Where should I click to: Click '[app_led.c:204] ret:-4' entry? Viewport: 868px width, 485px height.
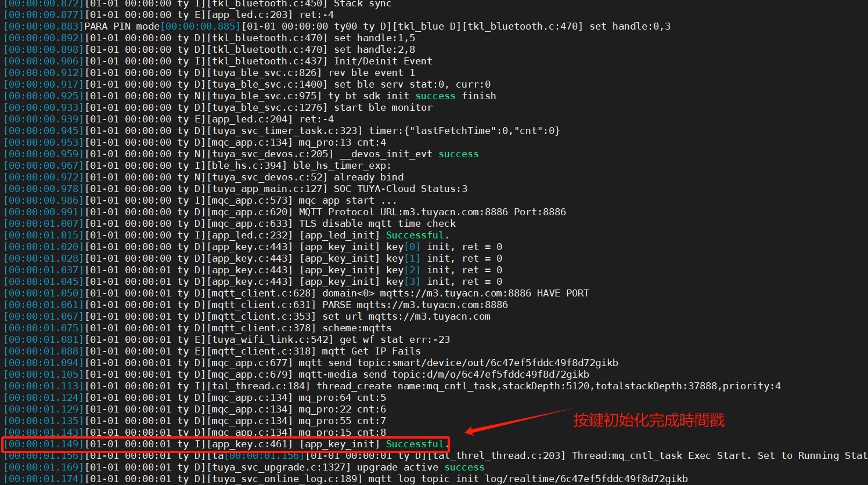(271, 119)
